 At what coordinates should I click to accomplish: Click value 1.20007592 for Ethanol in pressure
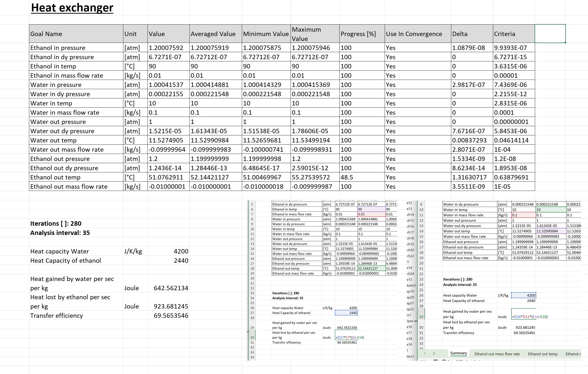click(168, 47)
